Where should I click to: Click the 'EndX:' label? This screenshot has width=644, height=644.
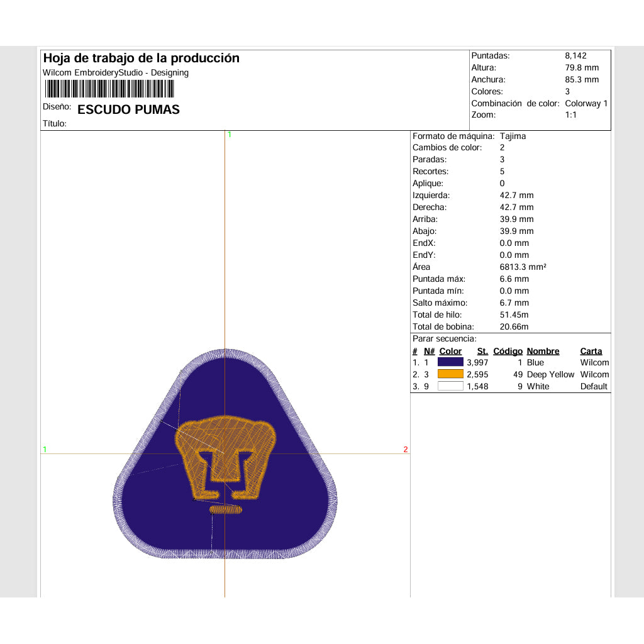pos(424,243)
